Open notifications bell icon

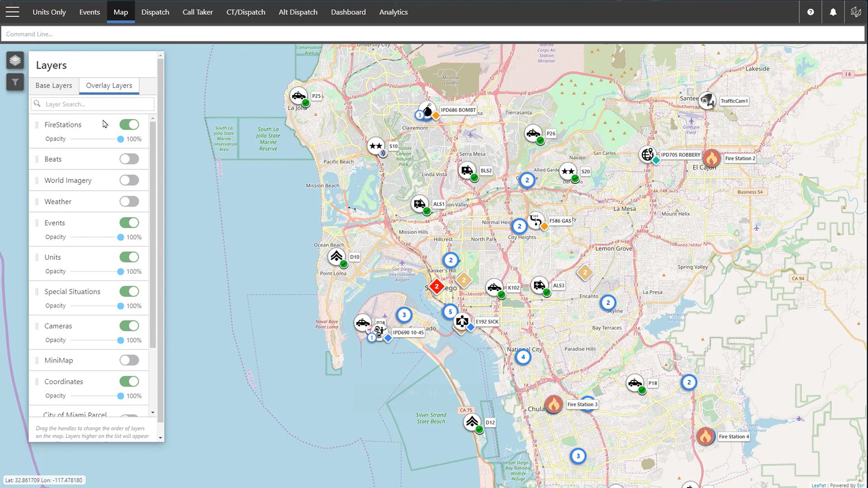coord(833,12)
